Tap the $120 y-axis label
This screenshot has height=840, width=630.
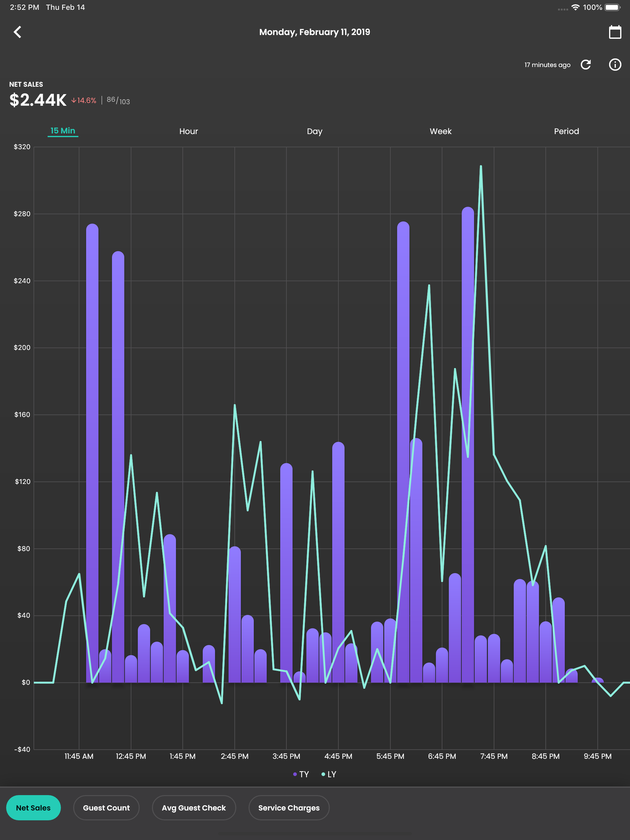22,481
